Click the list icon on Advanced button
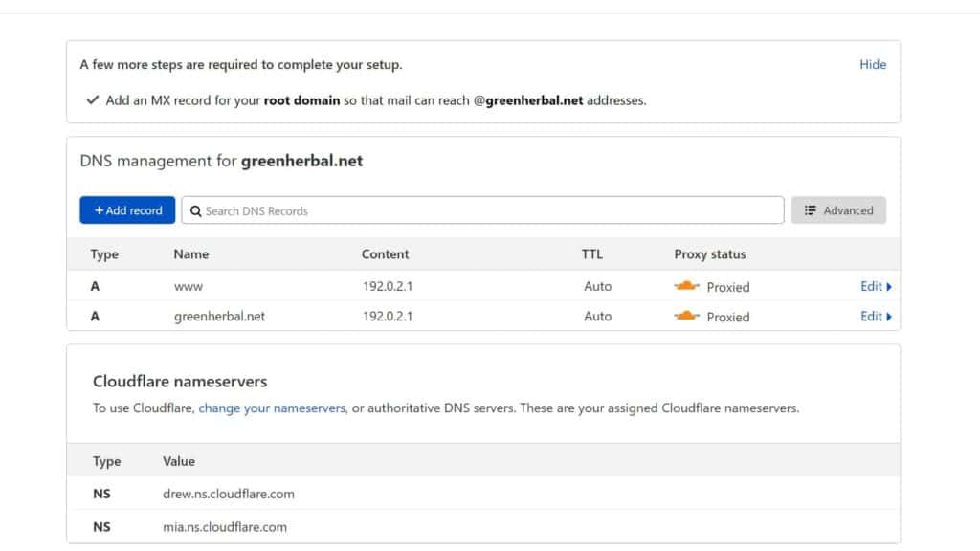The image size is (980, 551). point(810,210)
